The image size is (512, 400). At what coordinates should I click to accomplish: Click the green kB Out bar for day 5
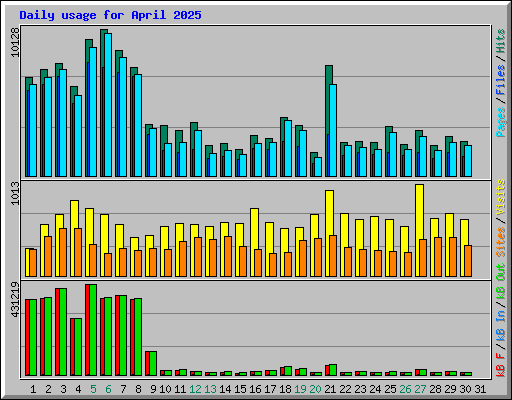pos(93,330)
